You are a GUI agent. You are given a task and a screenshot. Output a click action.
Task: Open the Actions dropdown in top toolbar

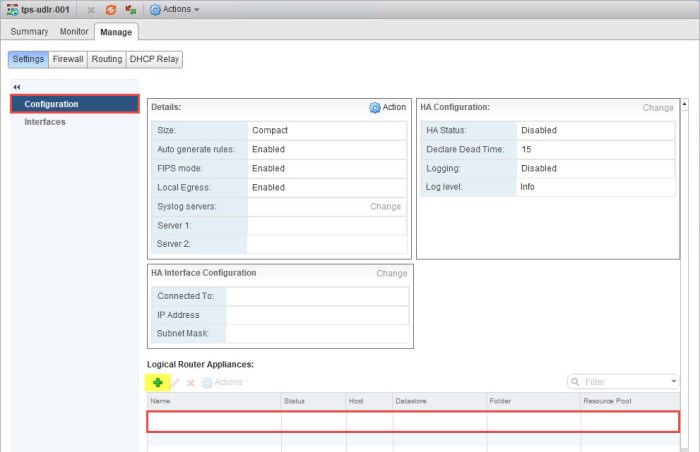(x=175, y=9)
